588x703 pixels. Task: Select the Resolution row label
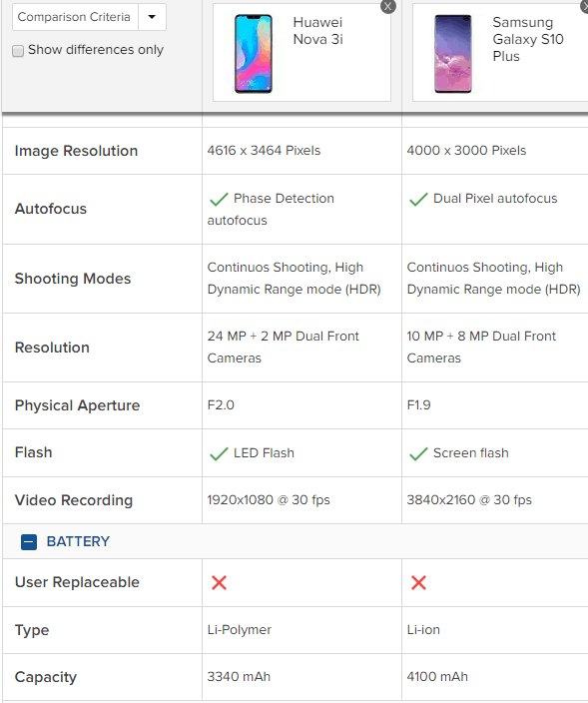(x=52, y=348)
